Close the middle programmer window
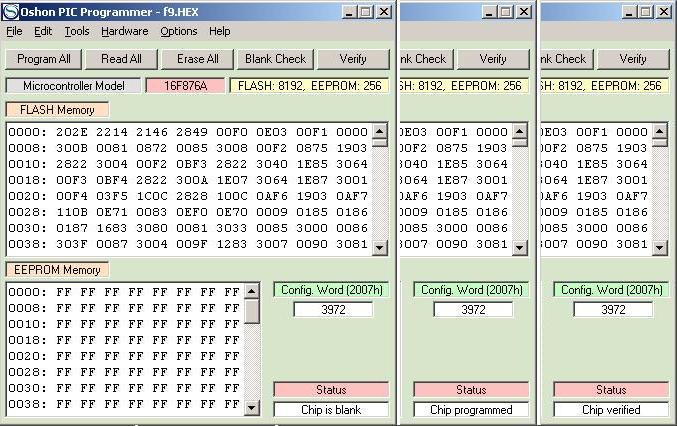 tap(524, 12)
